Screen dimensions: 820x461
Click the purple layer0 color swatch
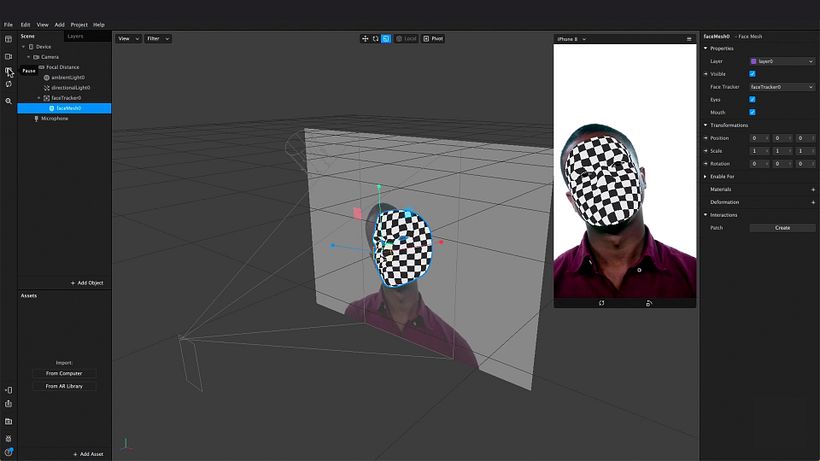(x=754, y=61)
